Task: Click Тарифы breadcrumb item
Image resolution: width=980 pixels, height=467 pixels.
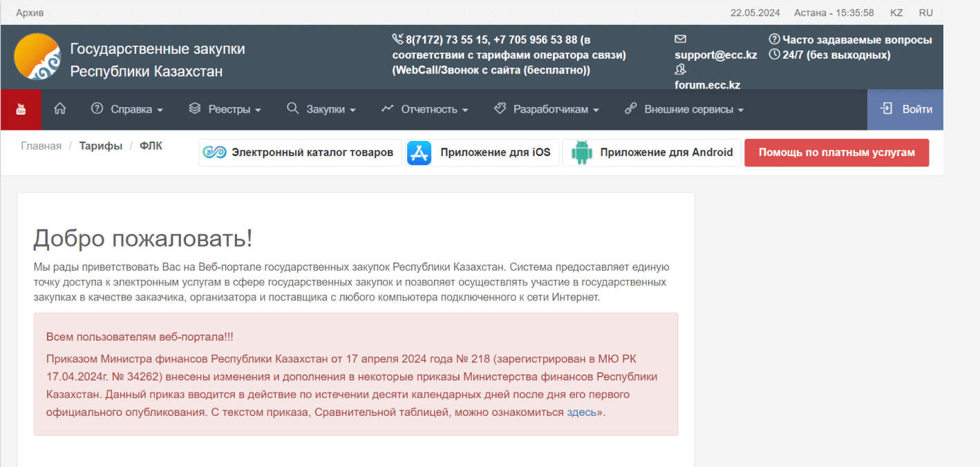Action: (101, 146)
